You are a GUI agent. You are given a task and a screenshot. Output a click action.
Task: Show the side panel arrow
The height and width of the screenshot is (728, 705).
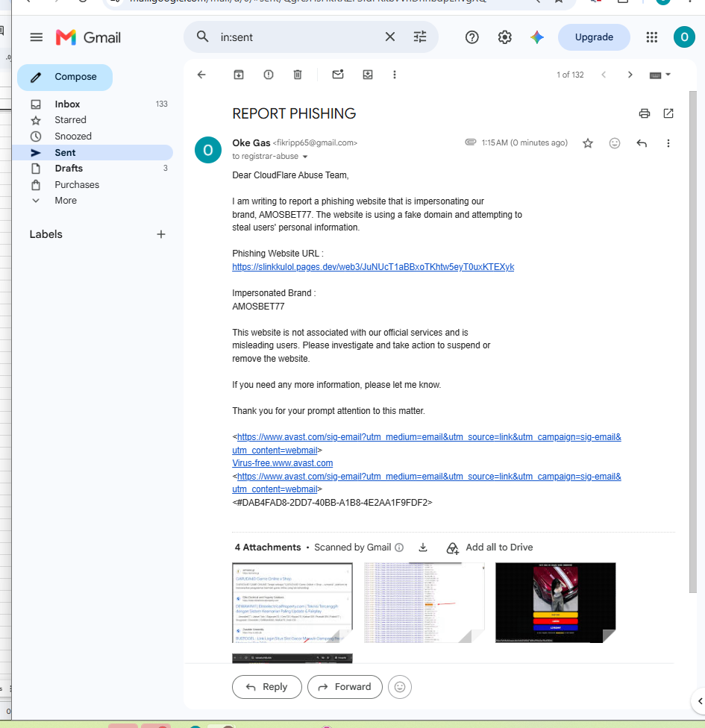pyautogui.click(x=700, y=701)
